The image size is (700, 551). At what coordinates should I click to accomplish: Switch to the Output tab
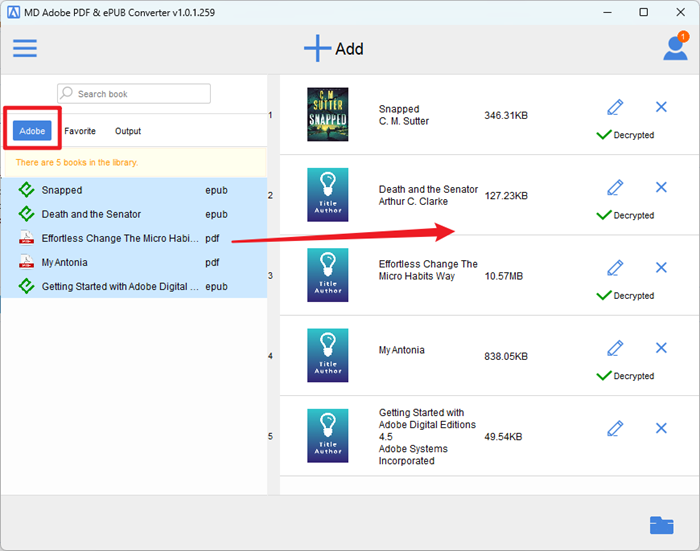(128, 131)
